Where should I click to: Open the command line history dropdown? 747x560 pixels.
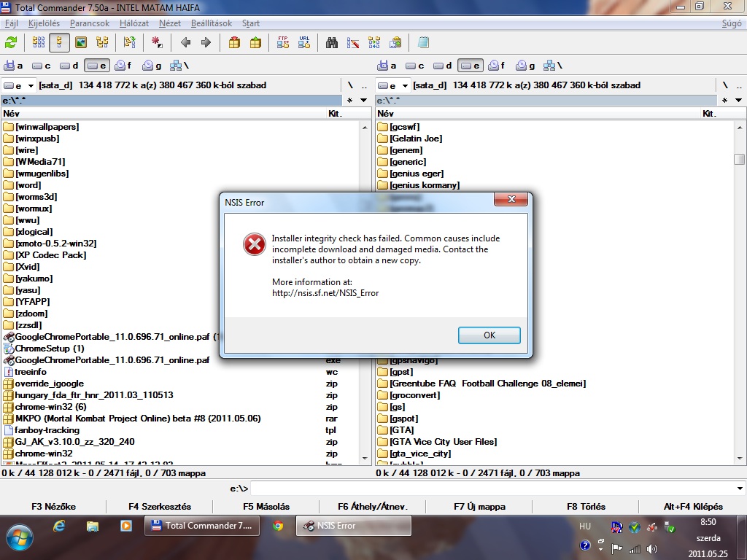tap(740, 489)
